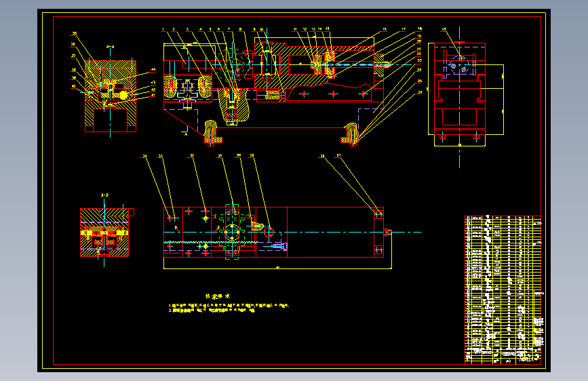Select the B-B section view label
The image size is (588, 381).
[105, 195]
